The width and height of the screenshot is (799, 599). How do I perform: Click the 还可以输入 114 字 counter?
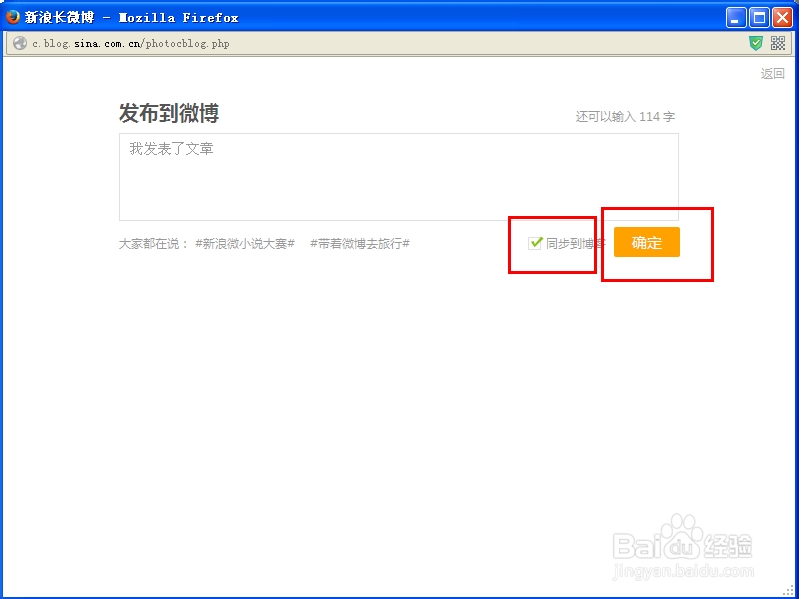(625, 117)
